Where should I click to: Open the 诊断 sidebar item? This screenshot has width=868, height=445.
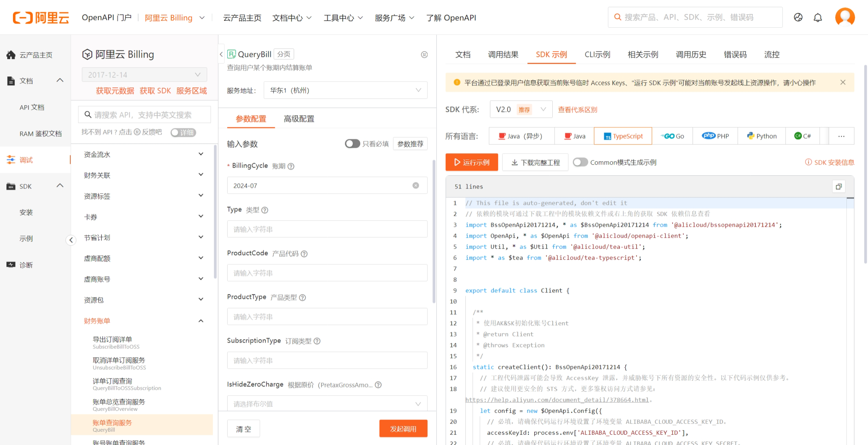[x=26, y=265]
